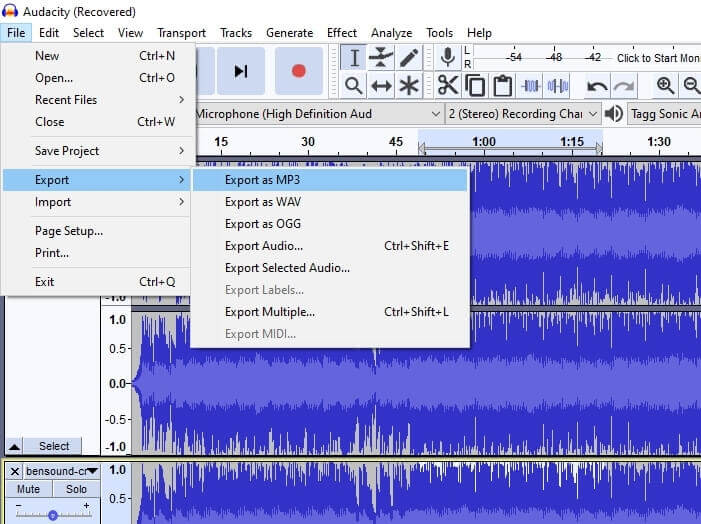Select the Time Shift arrows tool
Screen dimensions: 701x524
[x=381, y=86]
